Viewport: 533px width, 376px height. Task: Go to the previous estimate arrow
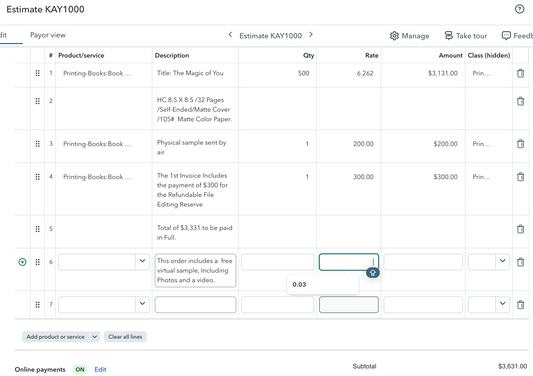pyautogui.click(x=230, y=35)
